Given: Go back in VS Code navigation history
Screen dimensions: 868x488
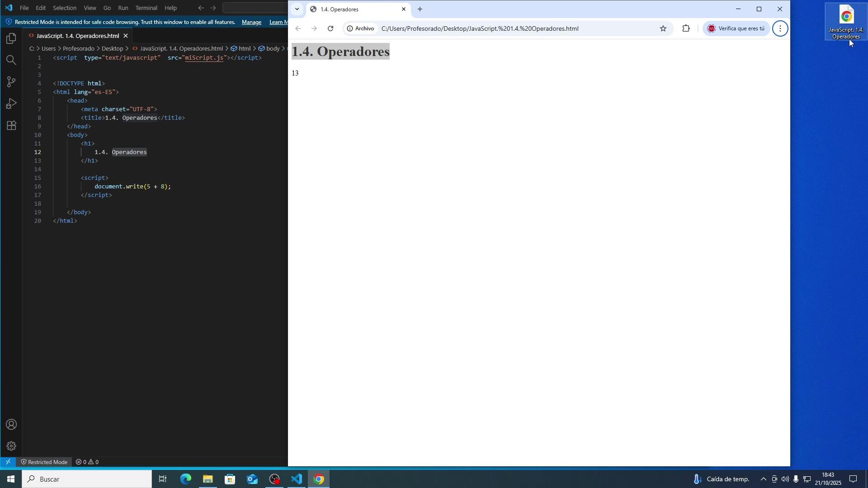Looking at the screenshot, I should (x=201, y=8).
